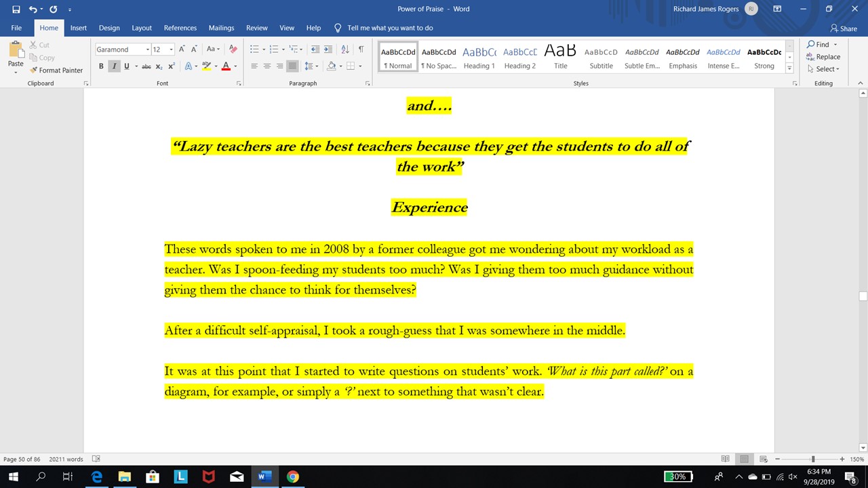Click the Sort icon in Paragraph group

(x=345, y=49)
